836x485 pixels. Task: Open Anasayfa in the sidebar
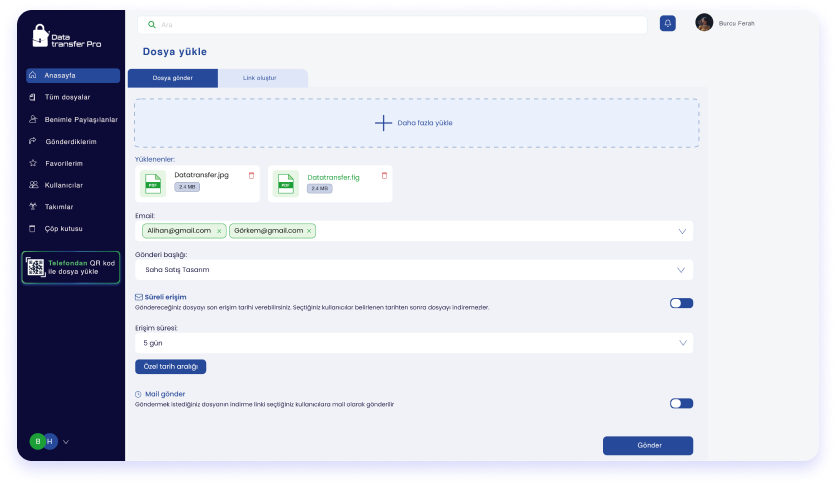[73, 75]
